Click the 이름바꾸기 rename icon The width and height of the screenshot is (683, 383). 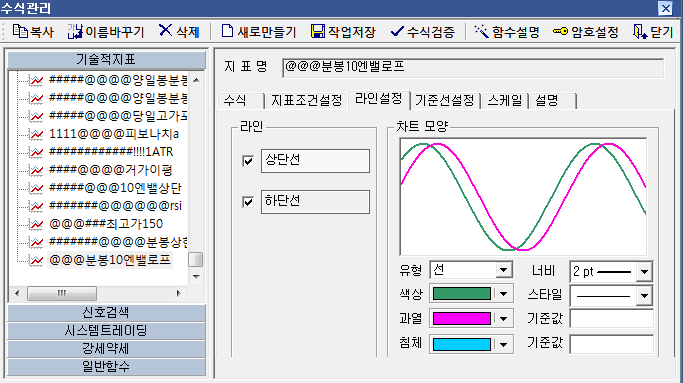(x=75, y=31)
